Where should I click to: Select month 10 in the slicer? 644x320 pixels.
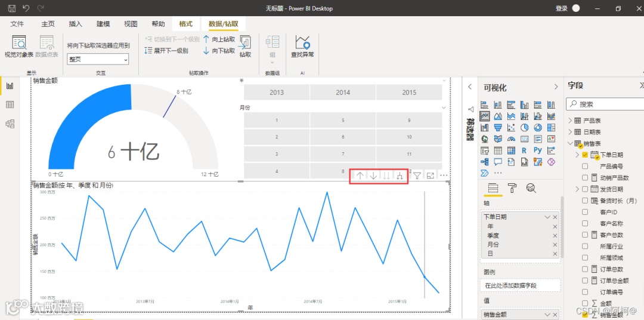[409, 137]
